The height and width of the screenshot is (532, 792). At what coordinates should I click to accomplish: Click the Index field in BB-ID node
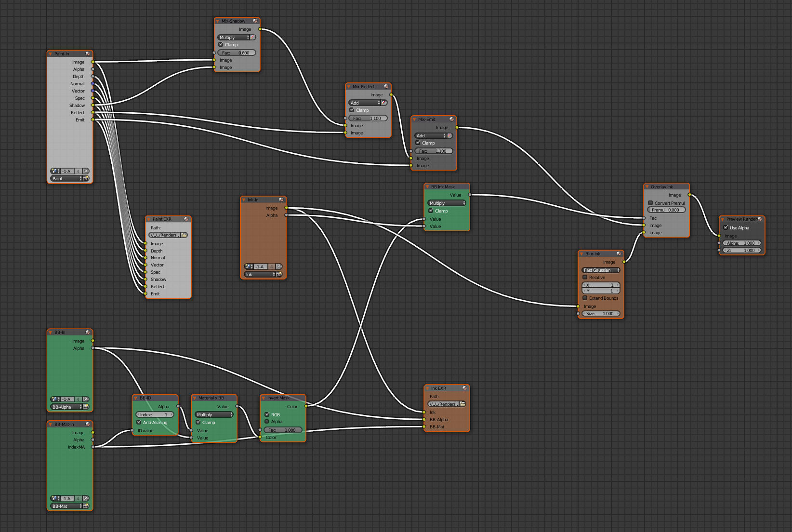click(x=155, y=414)
